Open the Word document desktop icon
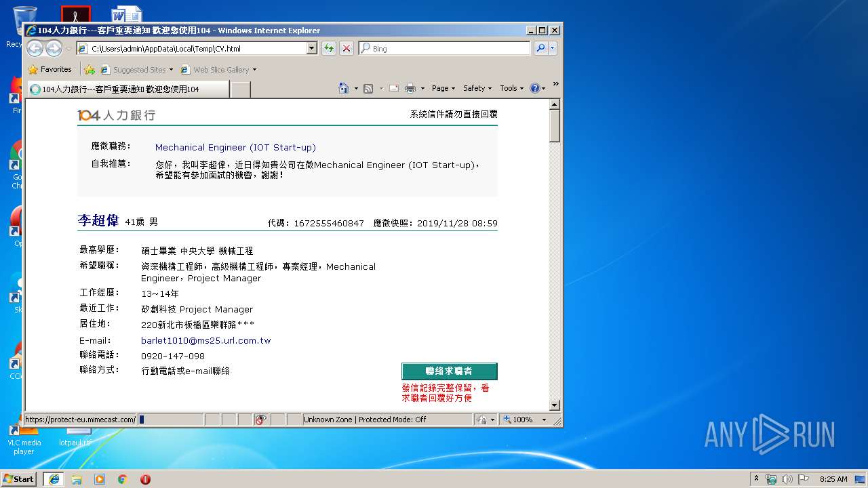This screenshot has height=488, width=868. click(x=127, y=15)
